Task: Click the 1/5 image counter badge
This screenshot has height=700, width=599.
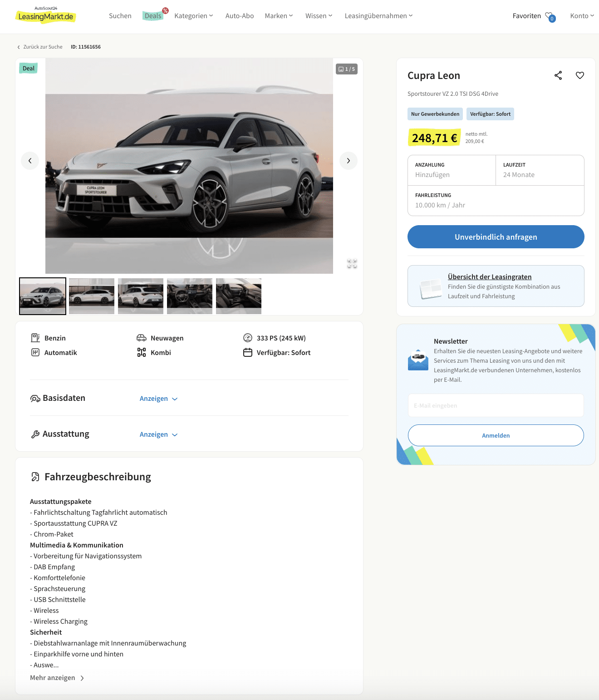Action: point(347,69)
